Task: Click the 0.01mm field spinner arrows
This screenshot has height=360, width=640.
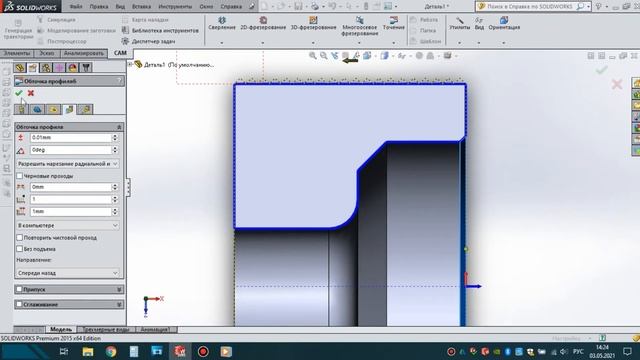Action: 115,138
